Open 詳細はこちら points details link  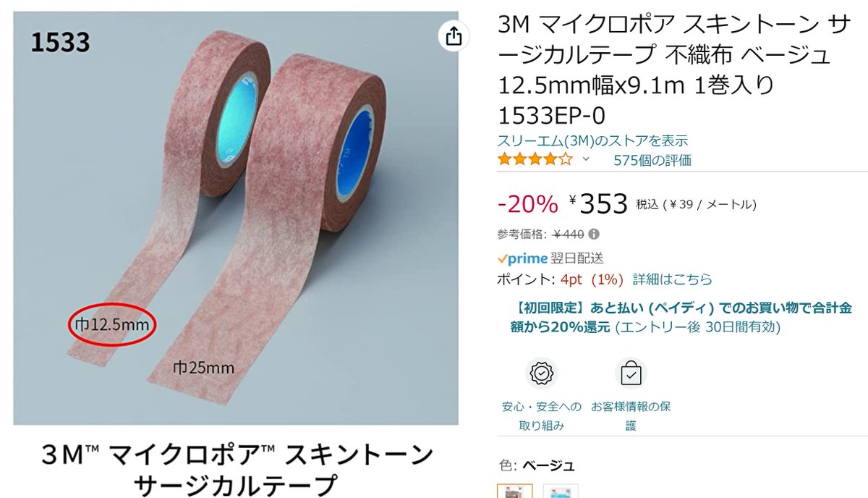click(x=673, y=279)
